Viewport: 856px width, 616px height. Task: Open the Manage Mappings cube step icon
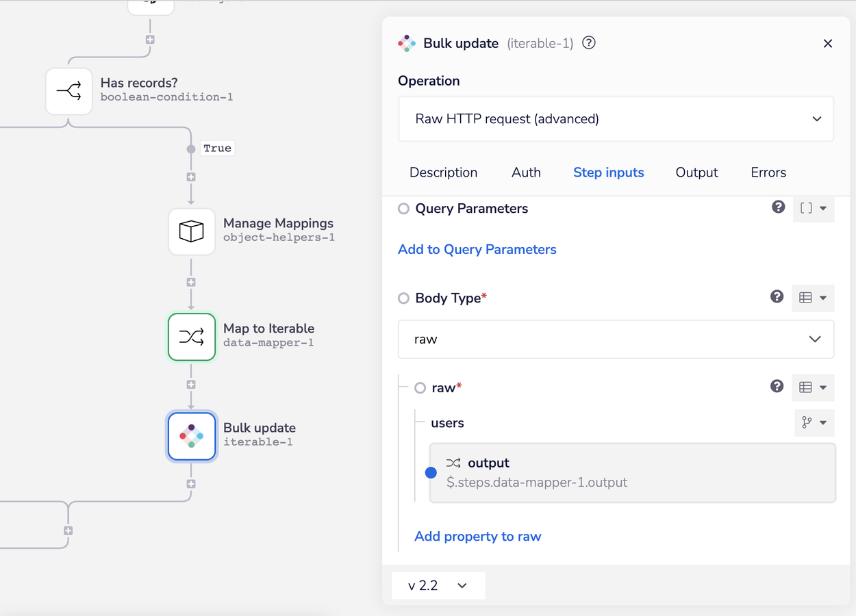tap(192, 231)
